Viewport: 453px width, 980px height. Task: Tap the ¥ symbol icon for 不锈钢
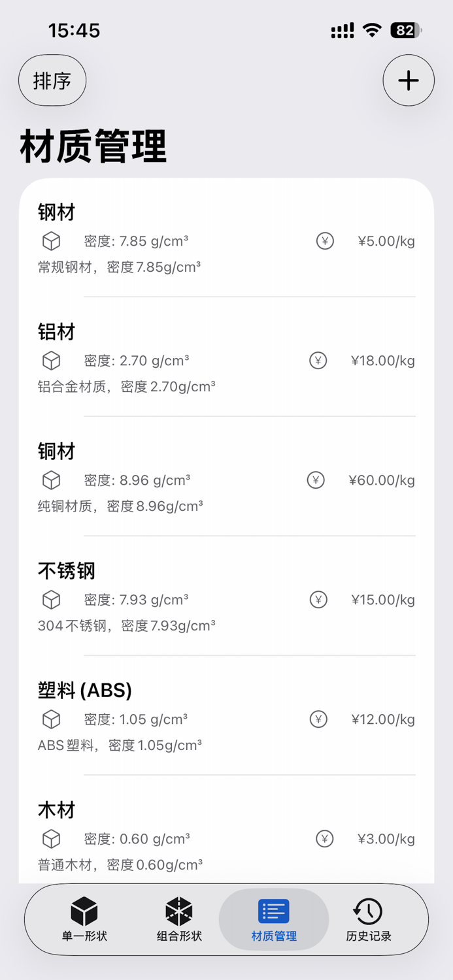318,599
